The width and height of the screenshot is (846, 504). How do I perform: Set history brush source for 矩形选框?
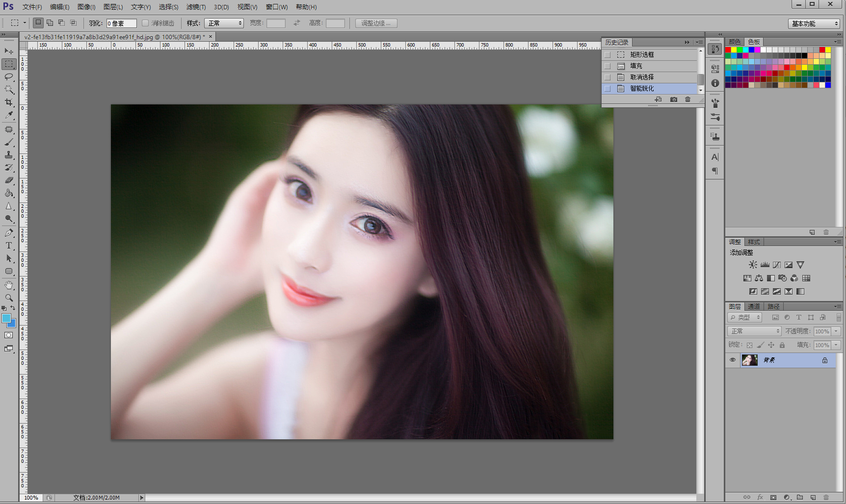[x=608, y=54]
